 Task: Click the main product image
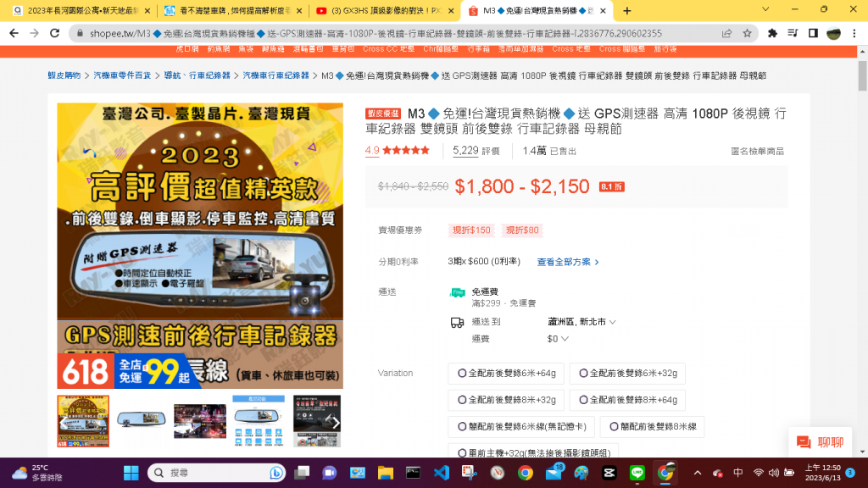pos(200,246)
